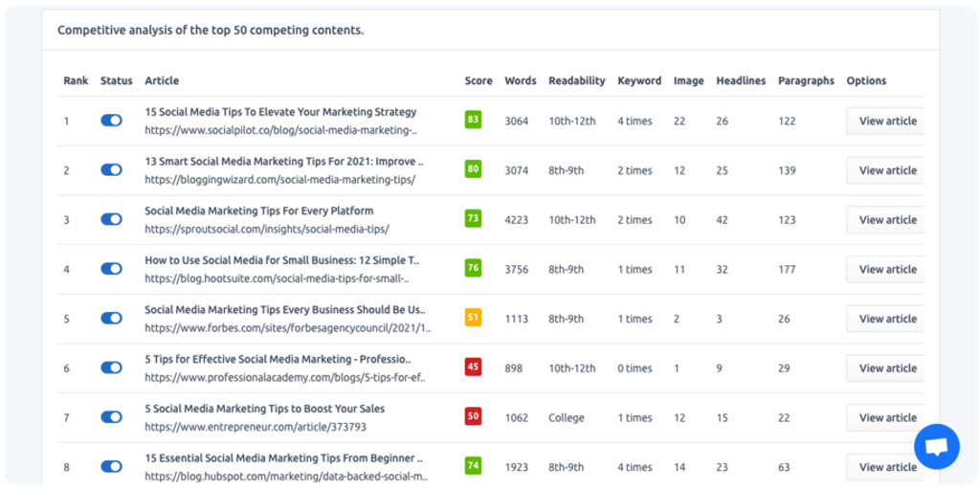Image resolution: width=980 pixels, height=490 pixels.
Task: Click the red score badge 45
Action: pyautogui.click(x=473, y=367)
